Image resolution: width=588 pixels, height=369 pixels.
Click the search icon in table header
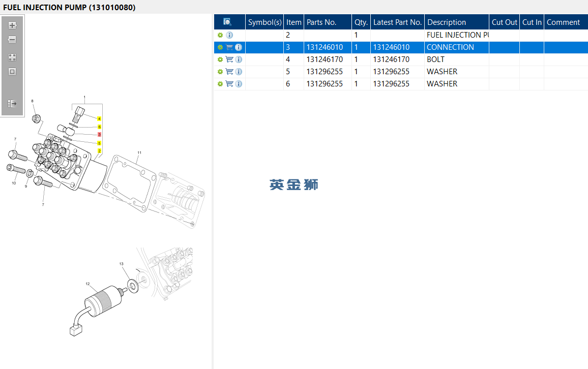click(x=227, y=22)
